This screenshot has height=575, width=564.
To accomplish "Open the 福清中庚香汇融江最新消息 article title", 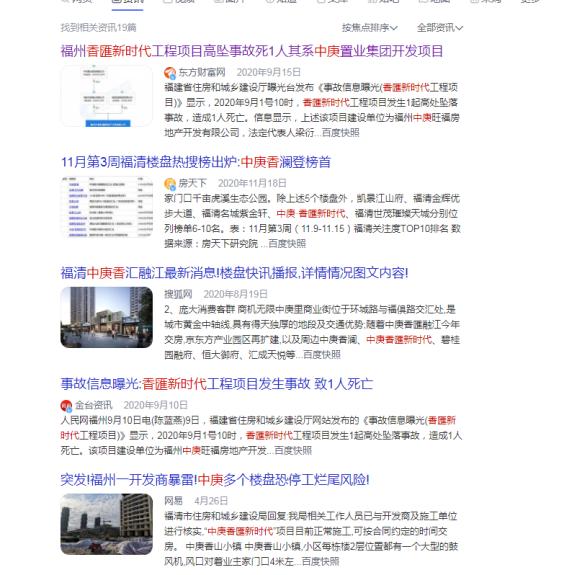I will 234,273.
